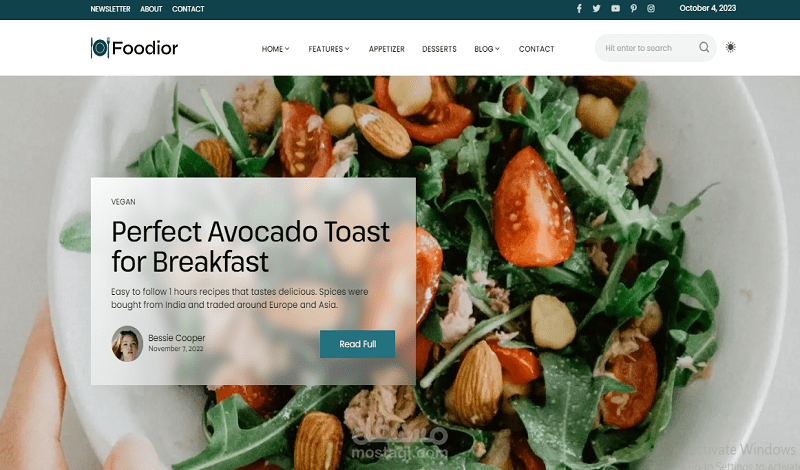Click Bessie Cooper's author avatar
This screenshot has width=800, height=470.
127,344
